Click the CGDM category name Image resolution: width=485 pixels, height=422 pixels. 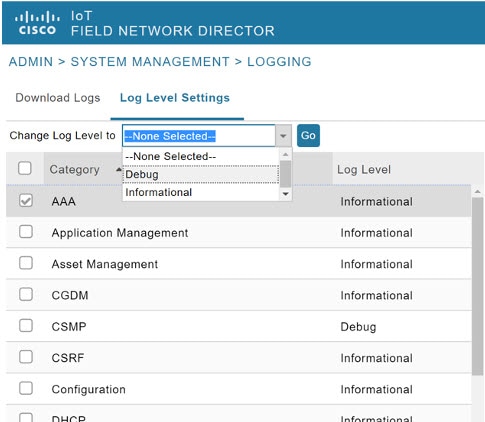70,296
